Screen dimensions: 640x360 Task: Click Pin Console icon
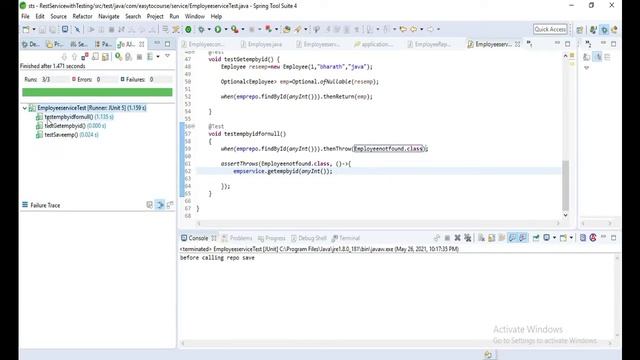[536, 238]
